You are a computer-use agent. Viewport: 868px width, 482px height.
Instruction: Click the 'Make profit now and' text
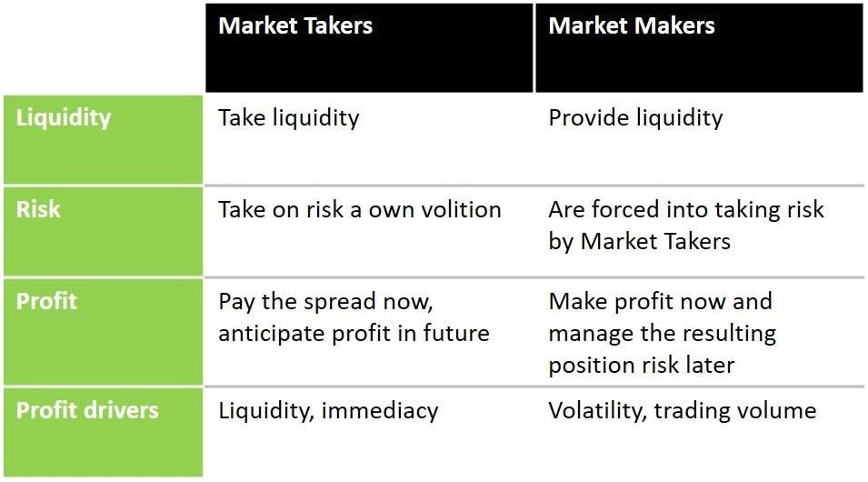coord(660,301)
